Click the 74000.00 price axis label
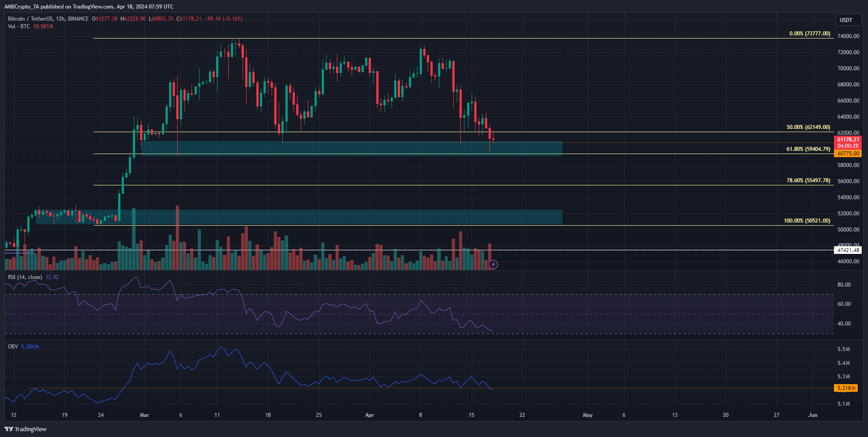Screen dimensions: 868x437 point(848,36)
